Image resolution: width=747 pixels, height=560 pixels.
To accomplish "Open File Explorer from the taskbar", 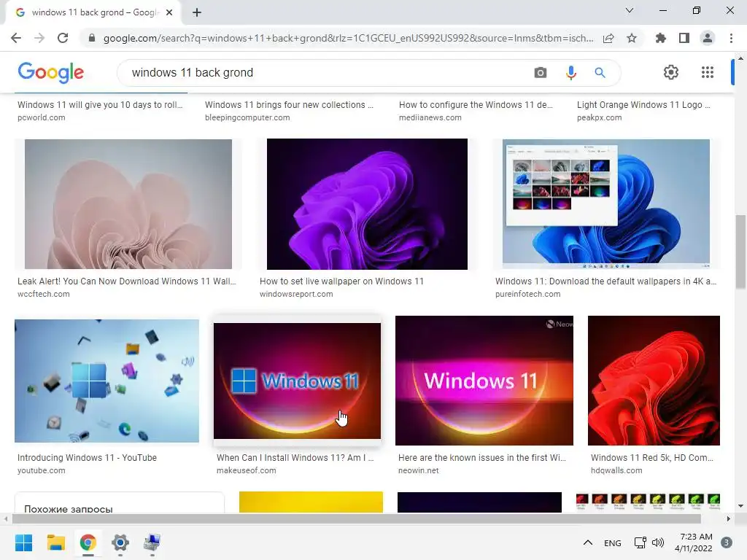I will click(55, 542).
